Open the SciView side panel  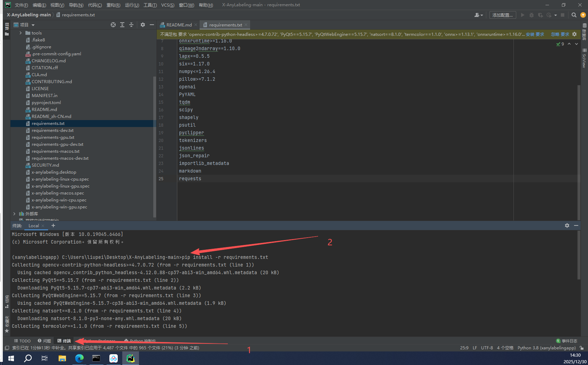(585, 58)
